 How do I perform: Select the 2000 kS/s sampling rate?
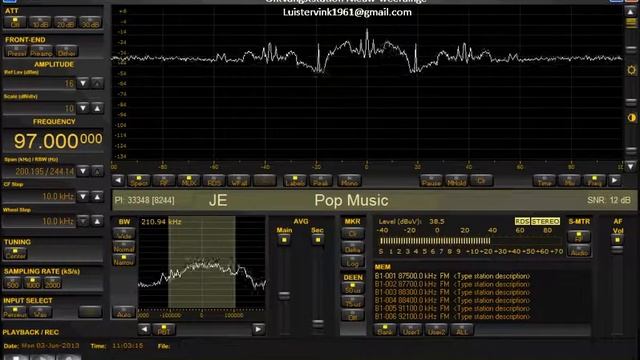tap(52, 283)
